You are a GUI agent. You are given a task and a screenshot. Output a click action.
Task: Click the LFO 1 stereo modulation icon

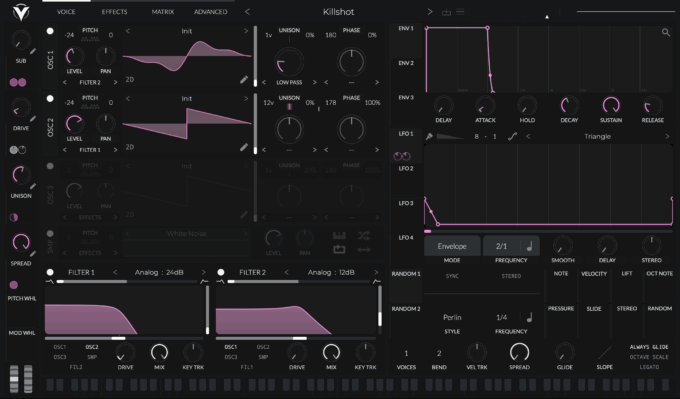click(x=402, y=156)
